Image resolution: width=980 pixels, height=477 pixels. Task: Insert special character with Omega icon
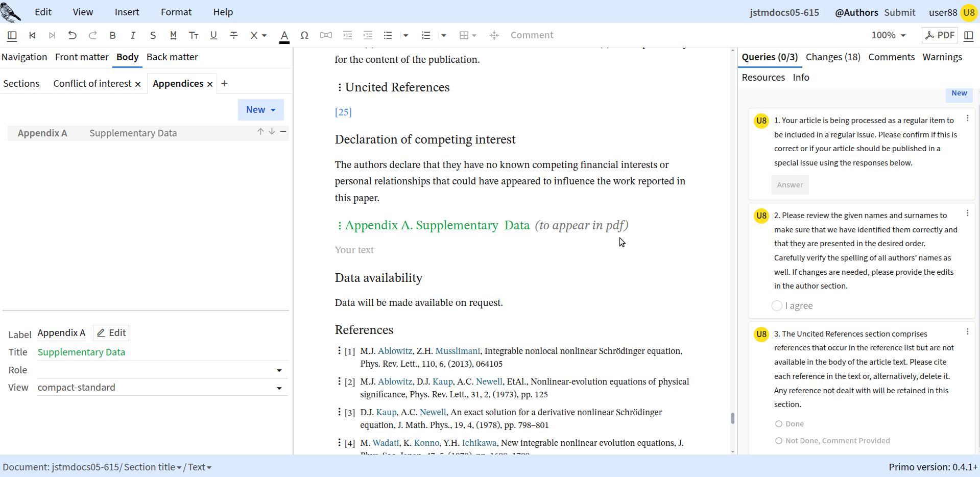click(304, 35)
